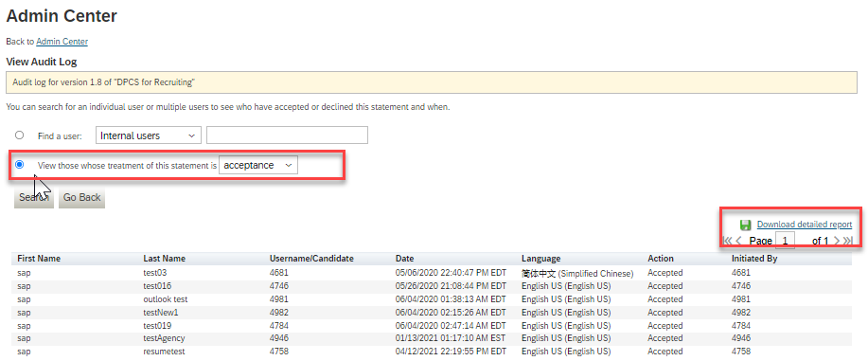
Task: Click the Simplified Chinese language cell
Action: [577, 273]
